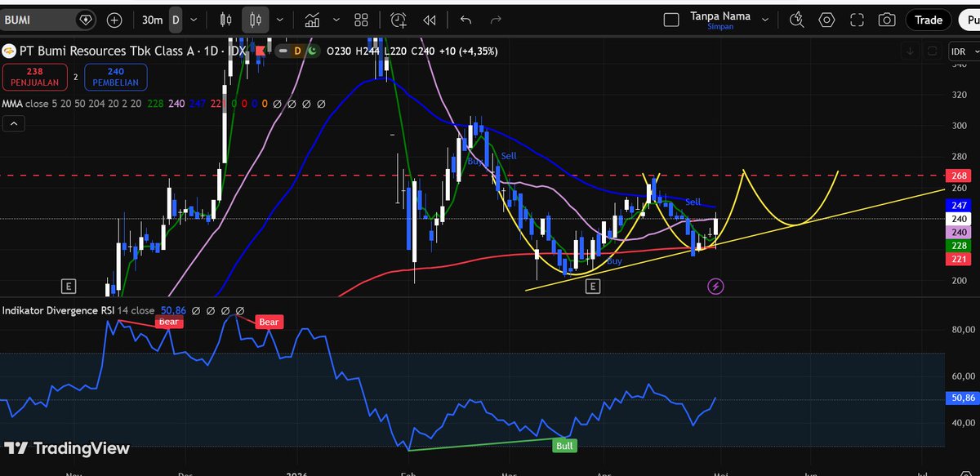Click the Buy signal label near April
980x476 pixels.
[x=614, y=261]
